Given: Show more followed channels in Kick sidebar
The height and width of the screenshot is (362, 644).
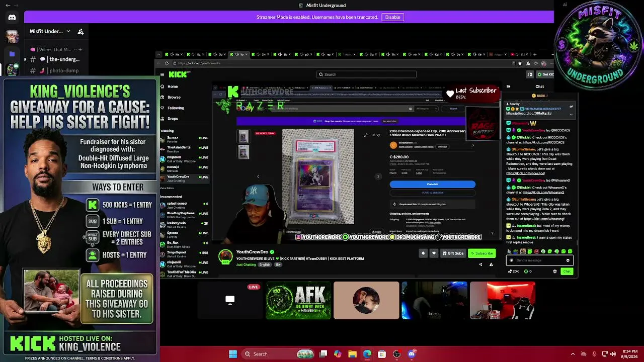Looking at the screenshot, I should tap(167, 188).
